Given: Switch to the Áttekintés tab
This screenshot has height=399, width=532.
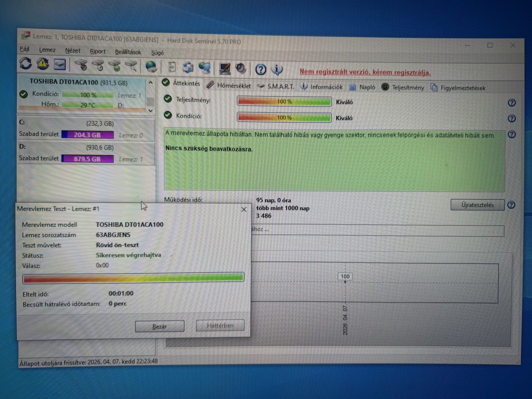Looking at the screenshot, I should click(181, 83).
